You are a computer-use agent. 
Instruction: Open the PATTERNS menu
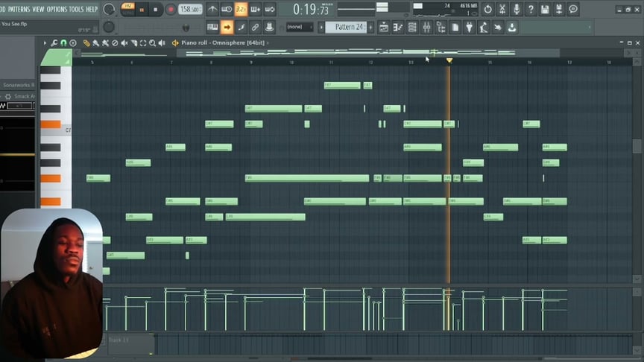tap(19, 9)
